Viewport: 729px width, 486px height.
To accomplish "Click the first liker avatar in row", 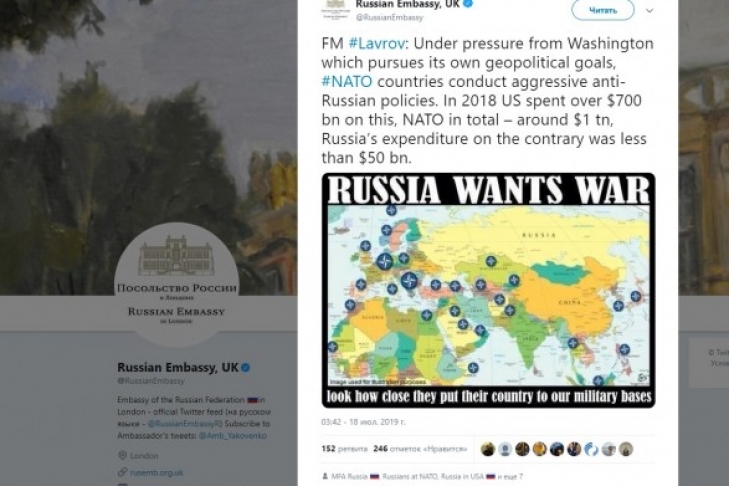I will [488, 449].
